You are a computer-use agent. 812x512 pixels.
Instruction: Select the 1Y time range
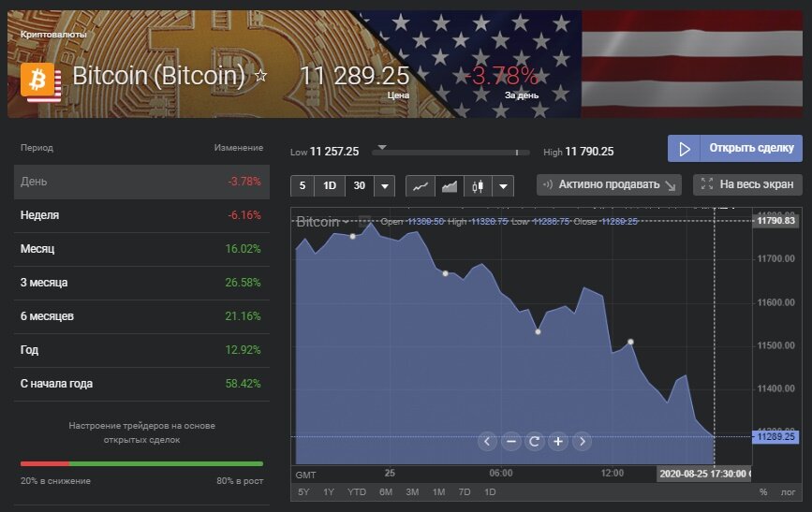click(329, 491)
